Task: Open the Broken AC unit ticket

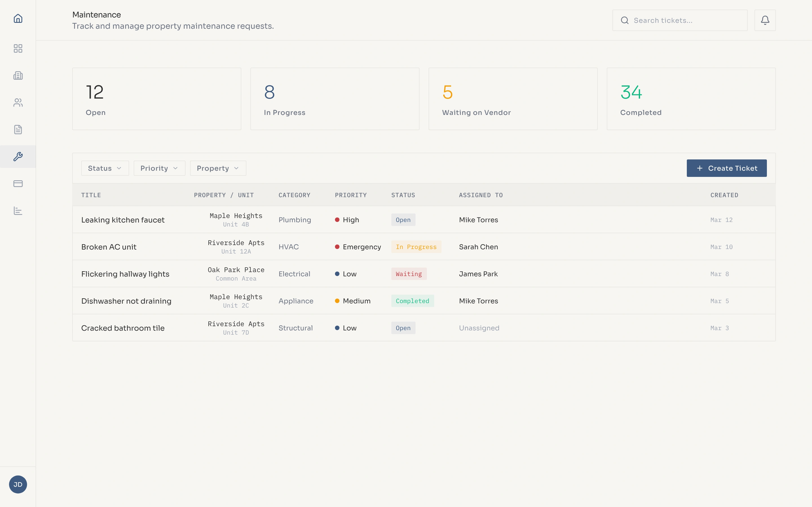Action: point(109,247)
